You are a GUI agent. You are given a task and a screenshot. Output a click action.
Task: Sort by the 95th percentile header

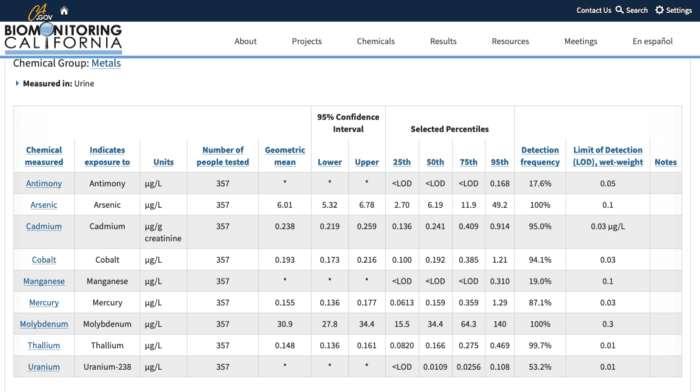pyautogui.click(x=500, y=162)
